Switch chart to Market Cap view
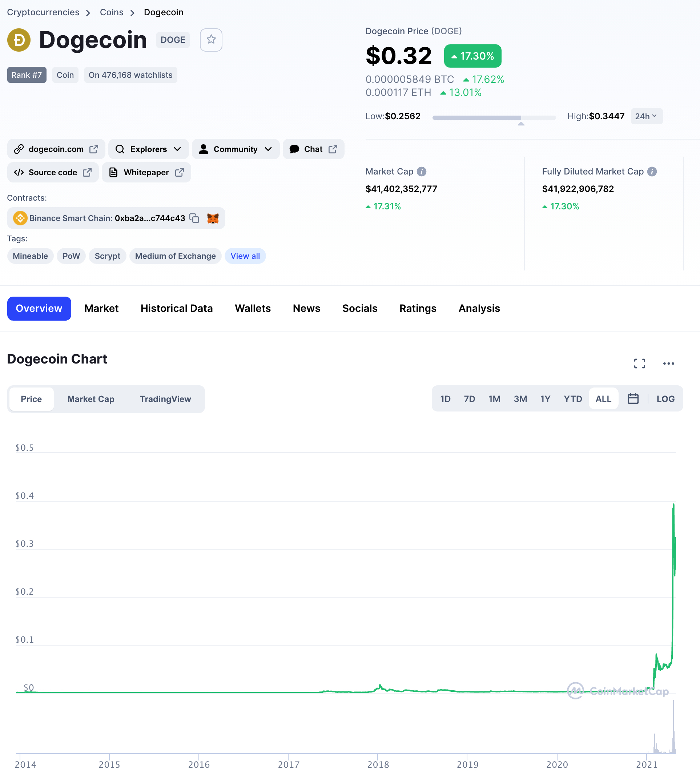The height and width of the screenshot is (783, 700). [91, 399]
